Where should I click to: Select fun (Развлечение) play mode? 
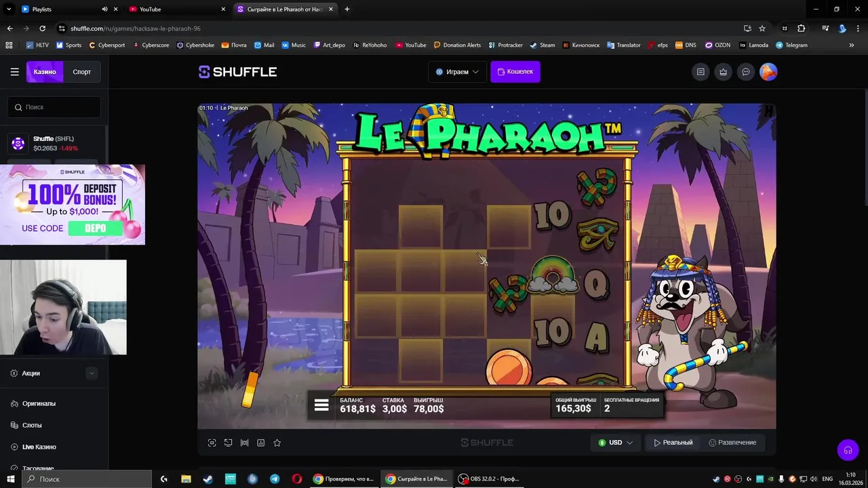732,443
